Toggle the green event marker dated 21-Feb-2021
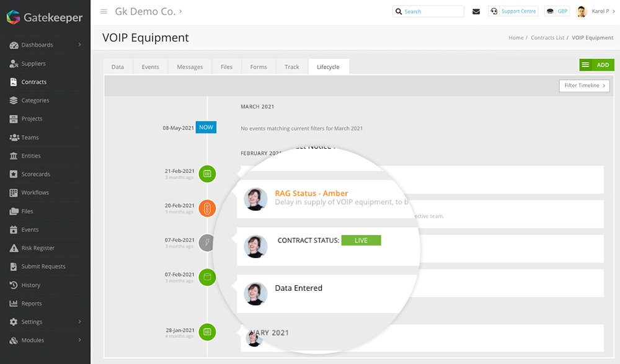 (207, 174)
